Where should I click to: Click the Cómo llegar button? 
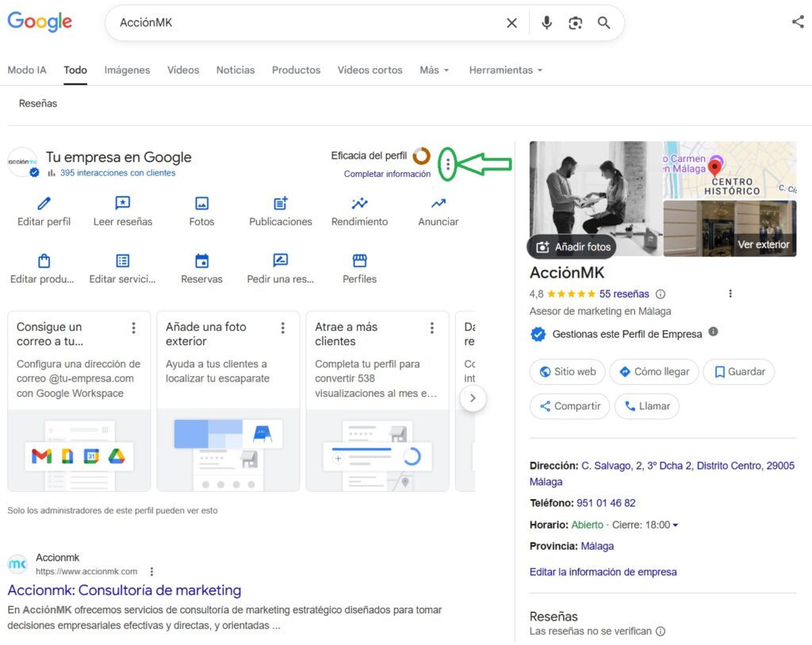[x=656, y=371]
